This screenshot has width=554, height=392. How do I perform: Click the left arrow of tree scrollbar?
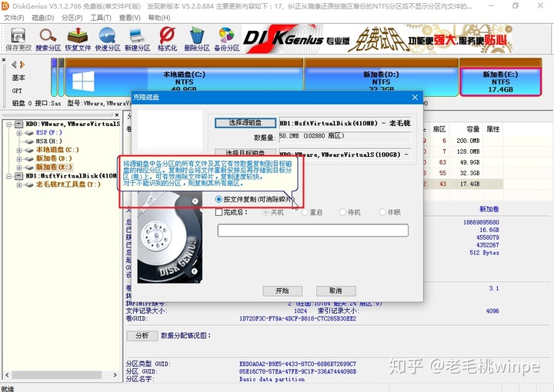coord(7,375)
